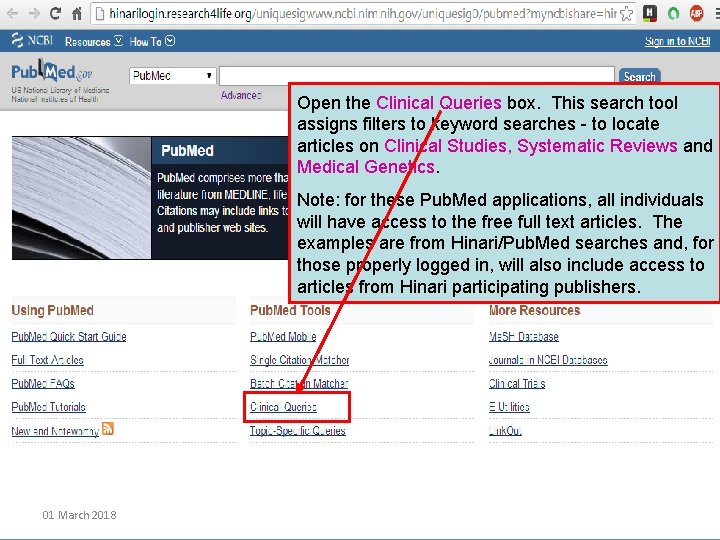Open the RSS feed icon beside New and Noteworthy
Image resolution: width=720 pixels, height=540 pixels.
pyautogui.click(x=108, y=428)
